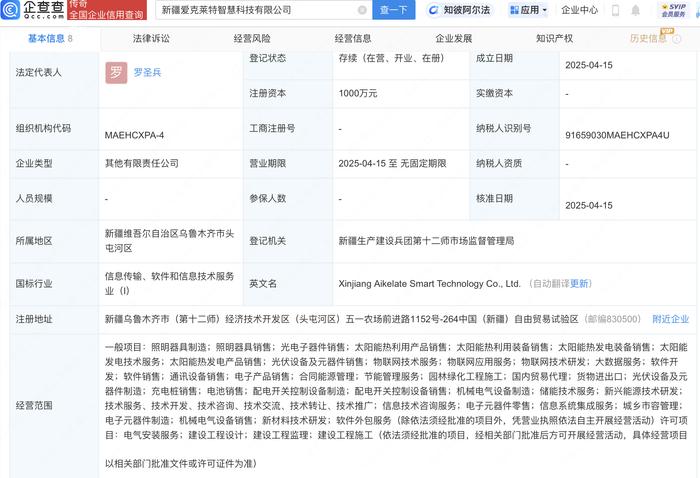Select the 基本信息 tab

[50, 39]
